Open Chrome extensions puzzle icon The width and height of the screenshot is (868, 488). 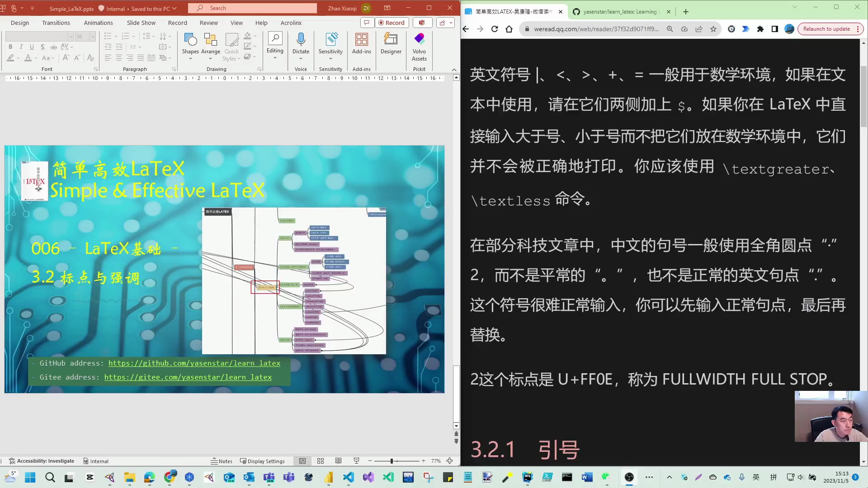[760, 29]
